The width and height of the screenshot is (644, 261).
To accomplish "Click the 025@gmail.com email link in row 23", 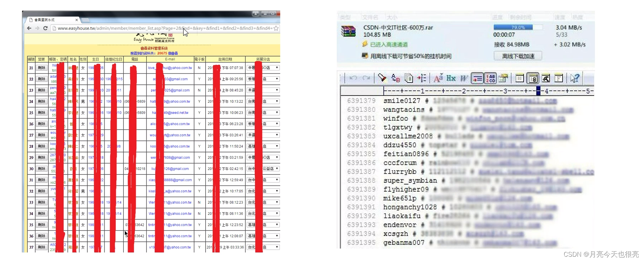I will (x=170, y=90).
